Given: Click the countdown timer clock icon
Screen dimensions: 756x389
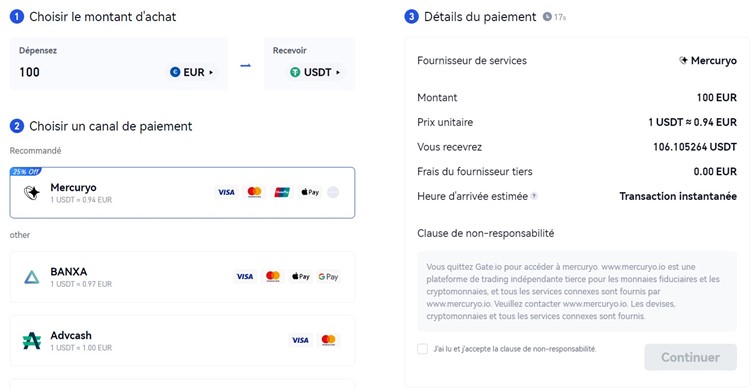Looking at the screenshot, I should tap(547, 17).
